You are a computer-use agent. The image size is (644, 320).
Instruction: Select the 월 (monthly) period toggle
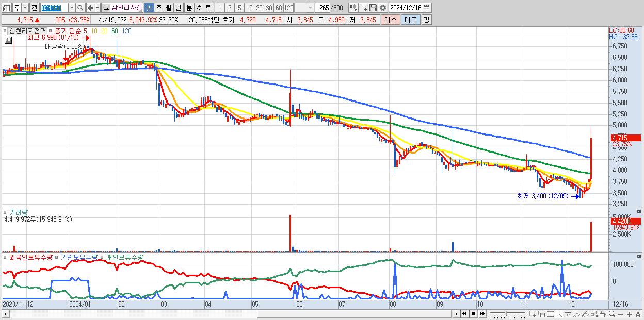coord(168,8)
